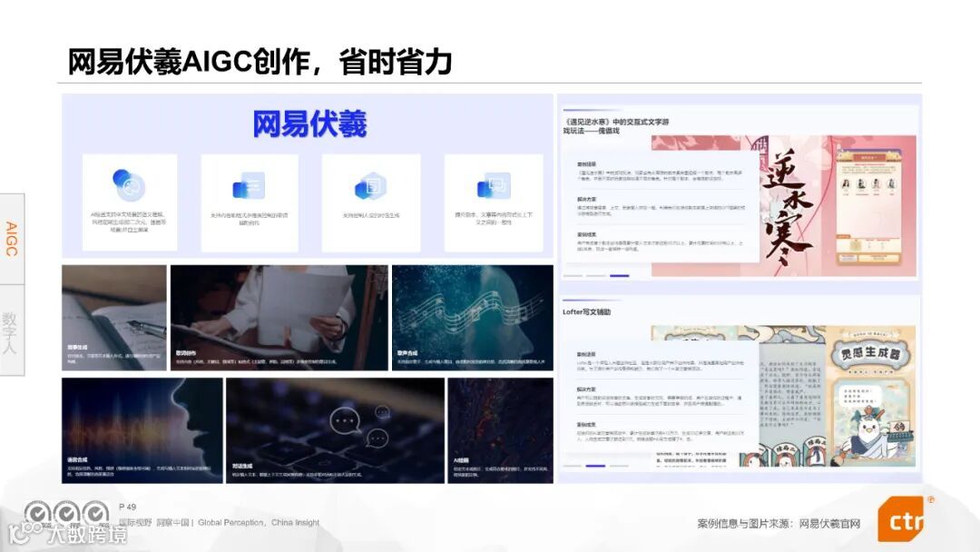Open the 歌声合成 music-notes thumbnail
Image resolution: width=980 pixels, height=552 pixels.
[x=473, y=318]
